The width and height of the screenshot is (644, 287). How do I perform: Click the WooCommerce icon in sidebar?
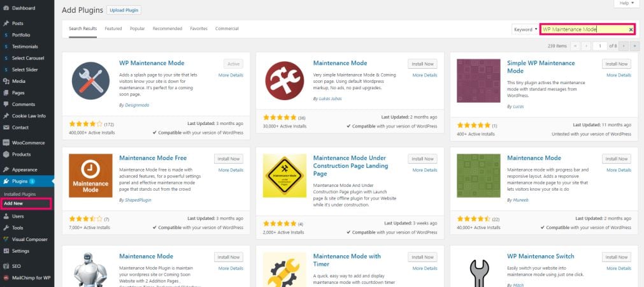(x=6, y=143)
